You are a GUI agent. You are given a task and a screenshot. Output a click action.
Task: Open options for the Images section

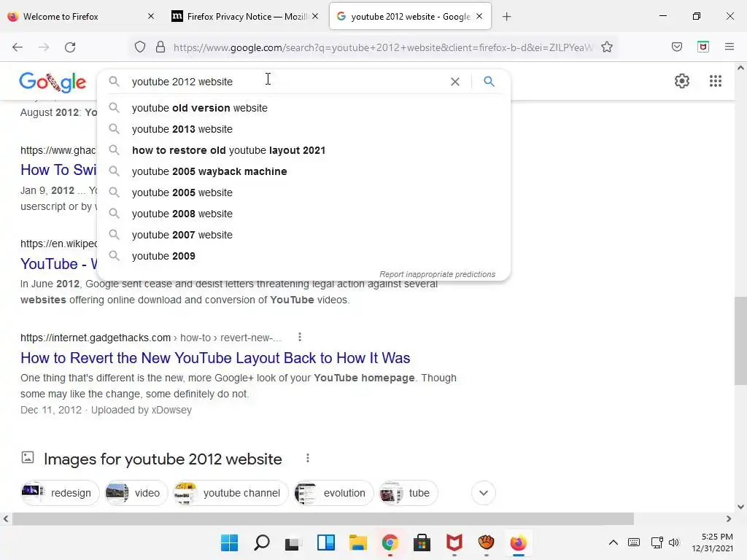[308, 458]
